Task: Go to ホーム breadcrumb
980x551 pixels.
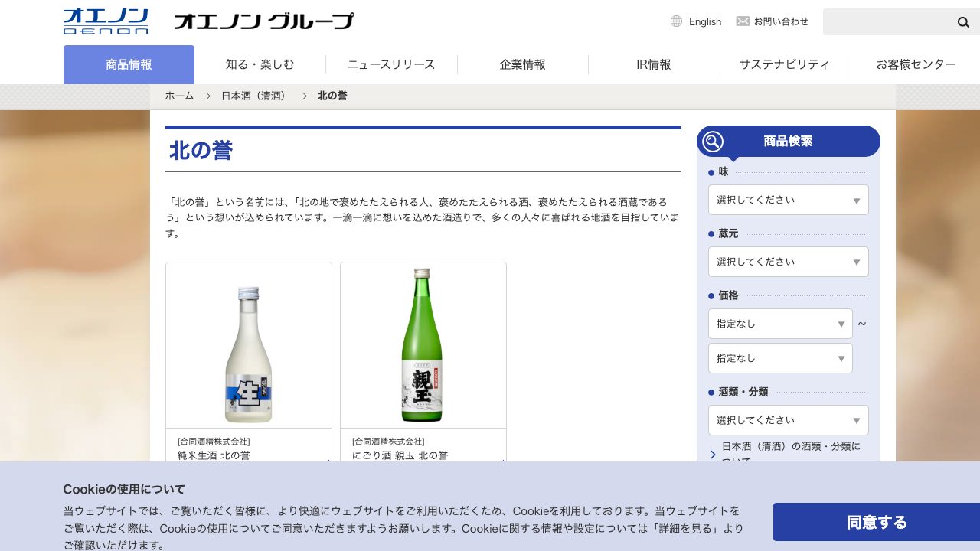Action: click(x=180, y=96)
